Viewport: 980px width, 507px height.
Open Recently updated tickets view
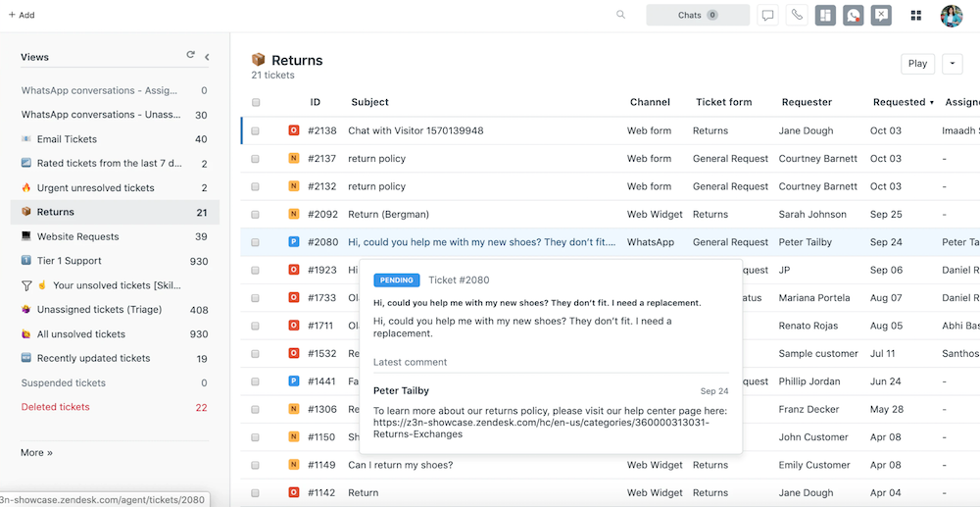[115, 358]
